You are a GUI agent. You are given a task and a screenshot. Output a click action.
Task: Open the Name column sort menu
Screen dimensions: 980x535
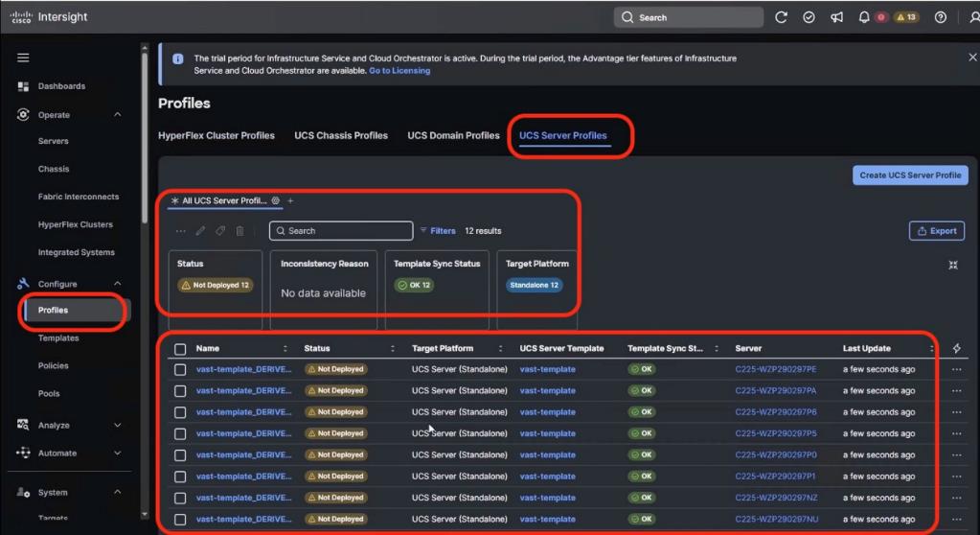(x=285, y=349)
